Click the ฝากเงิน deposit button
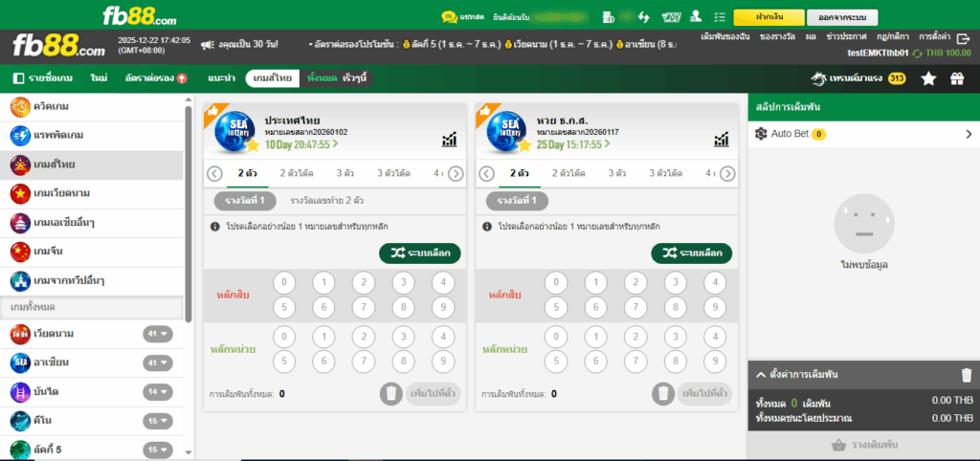The image size is (980, 461). point(769,17)
